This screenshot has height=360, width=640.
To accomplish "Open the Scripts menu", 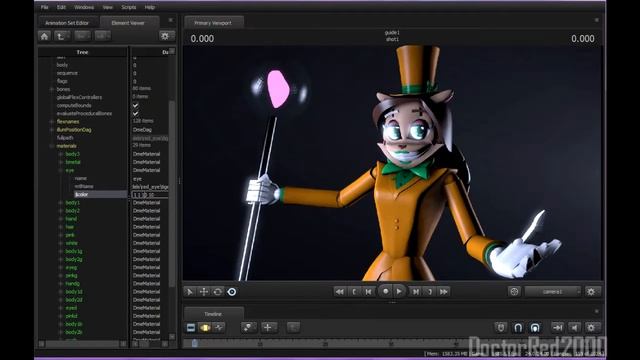I will [129, 7].
